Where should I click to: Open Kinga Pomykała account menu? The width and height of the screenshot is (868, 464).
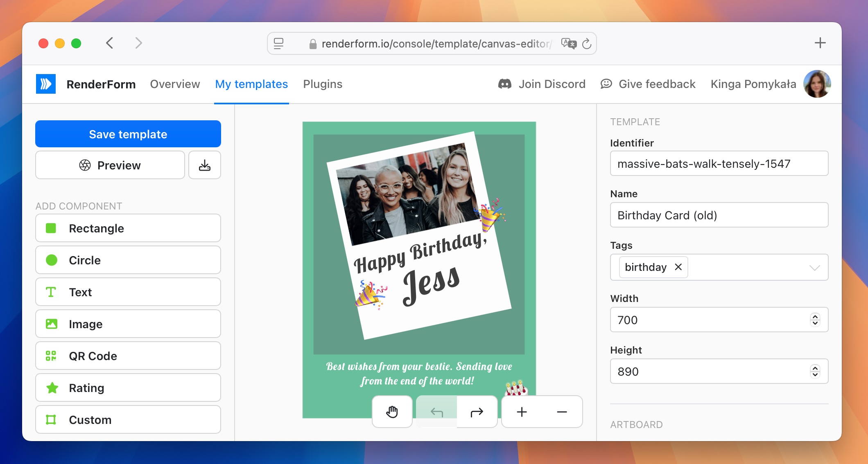click(x=753, y=84)
